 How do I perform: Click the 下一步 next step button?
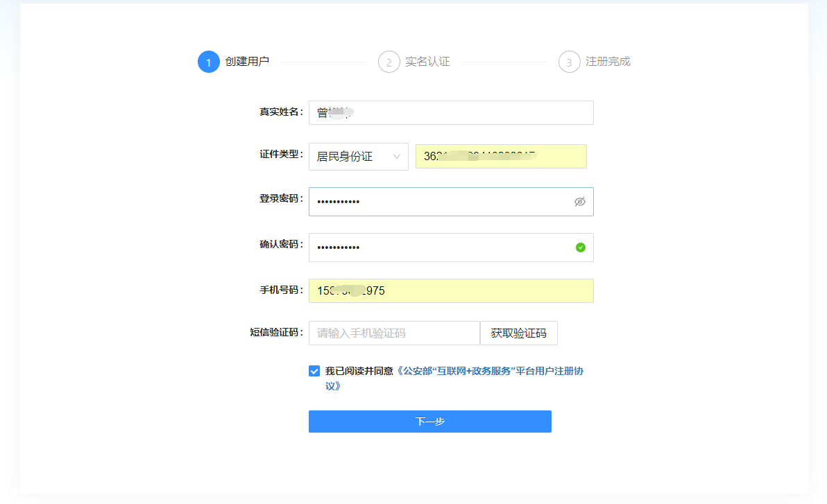(x=429, y=422)
